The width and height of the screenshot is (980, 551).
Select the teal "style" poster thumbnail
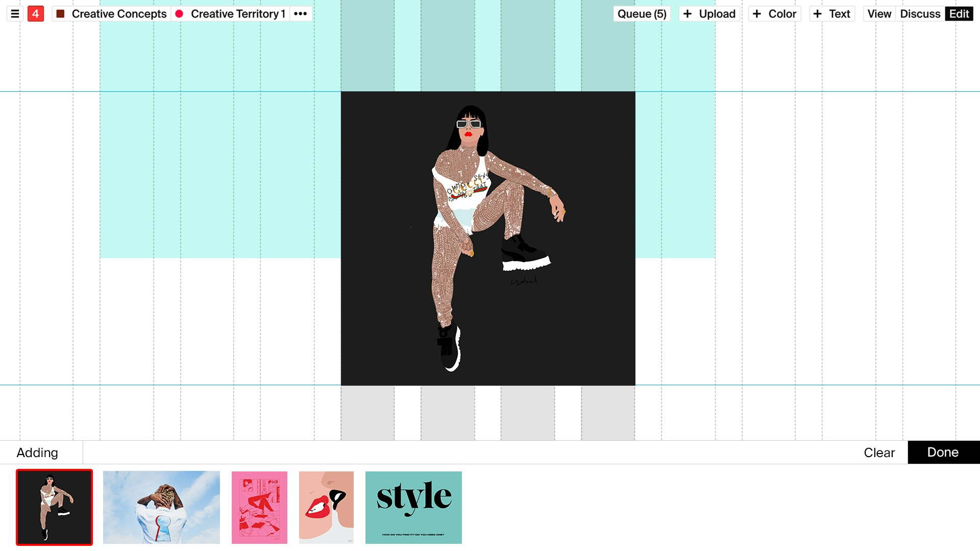[x=413, y=507]
